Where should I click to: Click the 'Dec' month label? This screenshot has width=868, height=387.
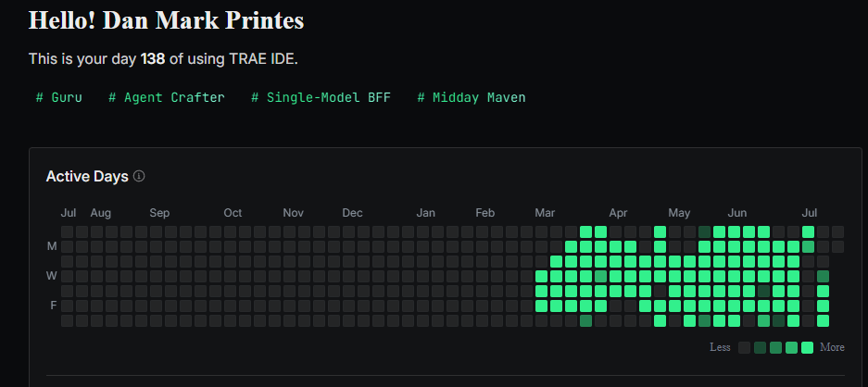(353, 213)
